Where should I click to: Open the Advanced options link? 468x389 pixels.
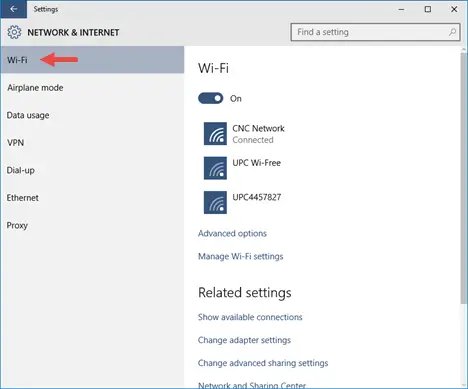coord(232,233)
